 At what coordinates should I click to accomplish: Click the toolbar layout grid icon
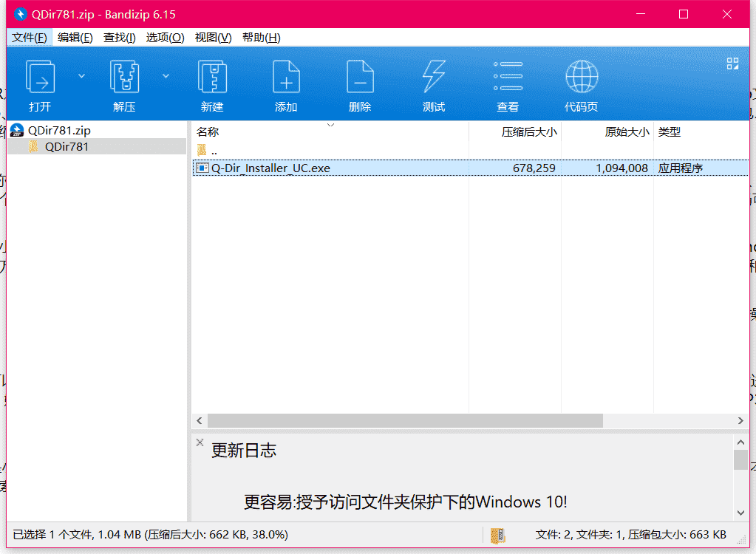pos(732,64)
